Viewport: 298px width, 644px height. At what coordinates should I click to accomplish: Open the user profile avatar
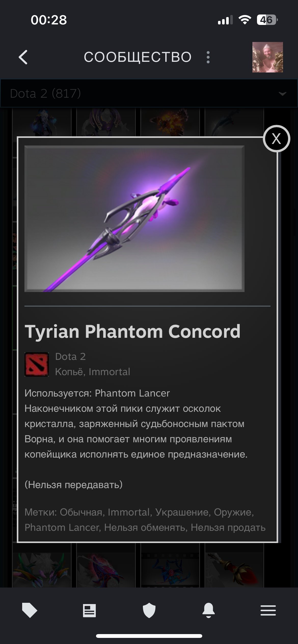(x=267, y=57)
